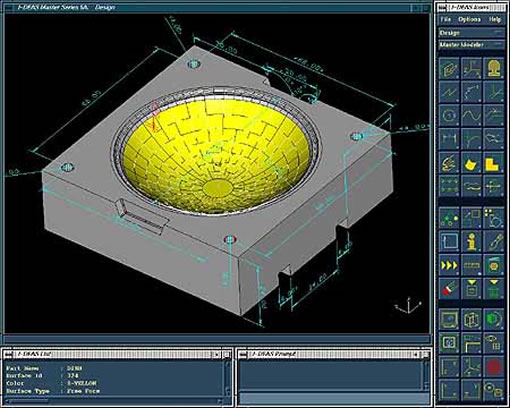
Task: Select the green cube shaded display icon
Action: click(x=494, y=319)
